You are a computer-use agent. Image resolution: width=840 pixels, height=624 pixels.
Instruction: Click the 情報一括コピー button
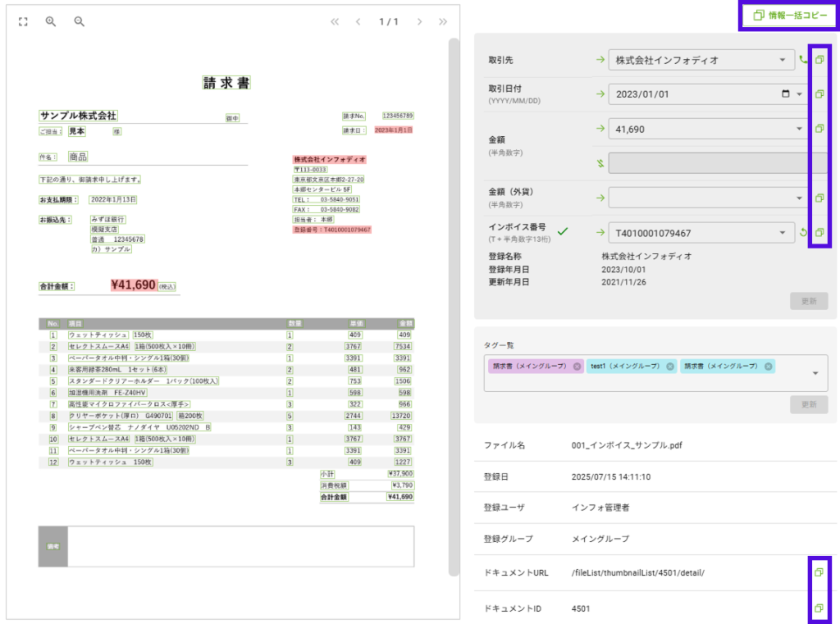(x=790, y=15)
